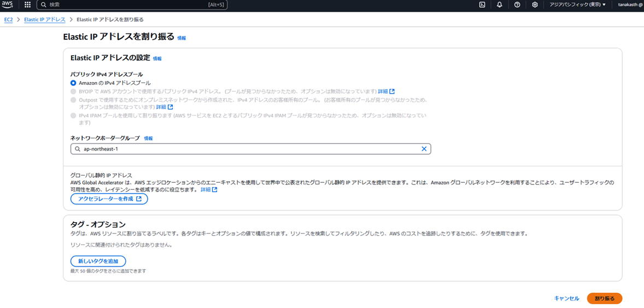
Task: Open the help question mark icon
Action: click(517, 5)
